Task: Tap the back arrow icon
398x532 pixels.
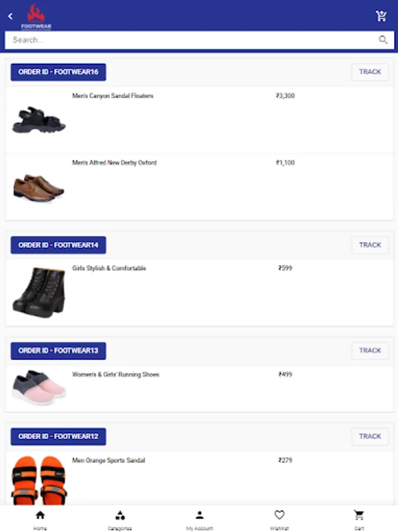Action: [x=10, y=17]
